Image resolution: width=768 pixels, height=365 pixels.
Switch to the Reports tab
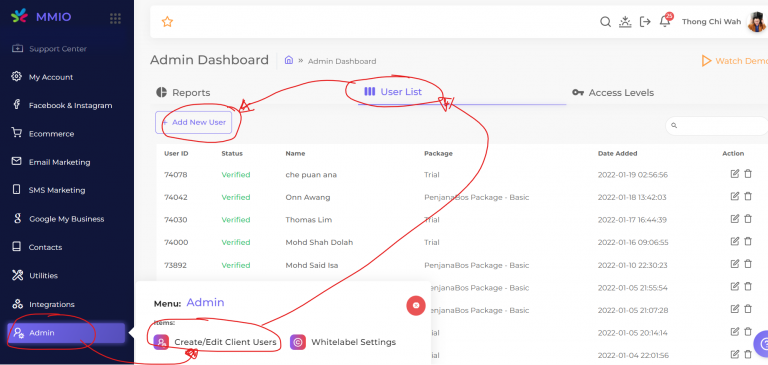183,93
